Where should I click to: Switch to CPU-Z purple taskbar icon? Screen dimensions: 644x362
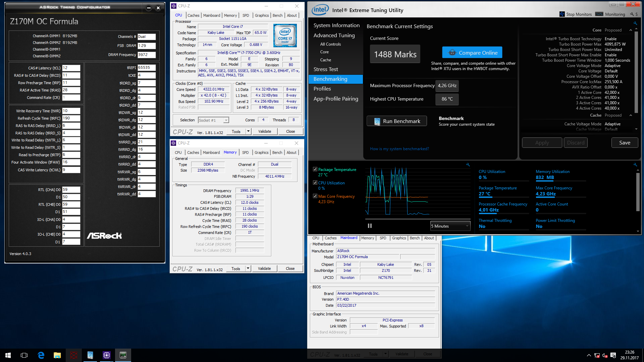[x=107, y=355]
